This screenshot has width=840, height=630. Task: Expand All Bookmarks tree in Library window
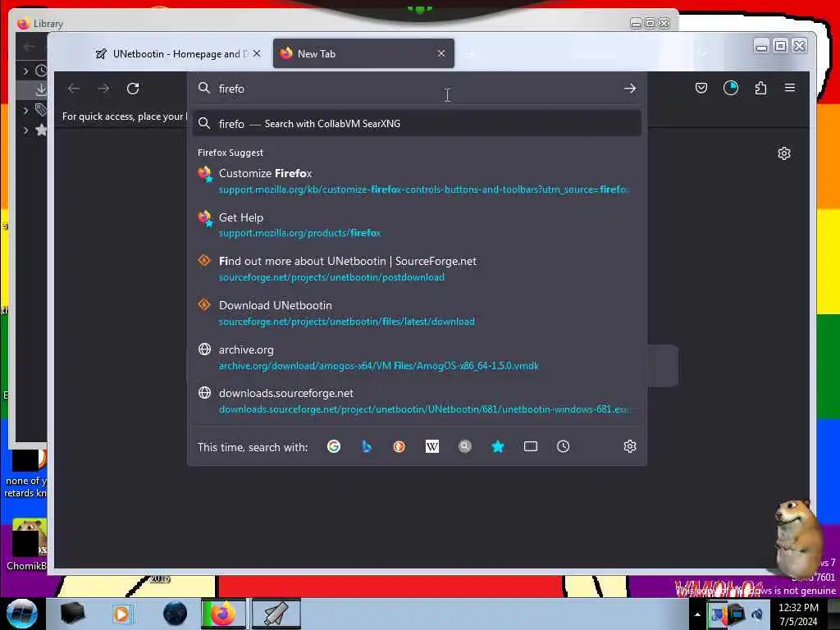click(x=25, y=130)
